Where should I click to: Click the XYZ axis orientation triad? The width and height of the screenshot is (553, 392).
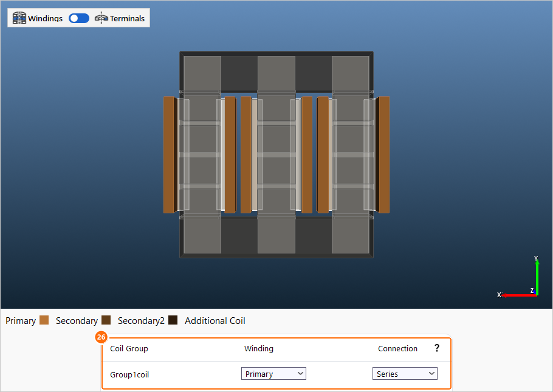click(x=519, y=277)
